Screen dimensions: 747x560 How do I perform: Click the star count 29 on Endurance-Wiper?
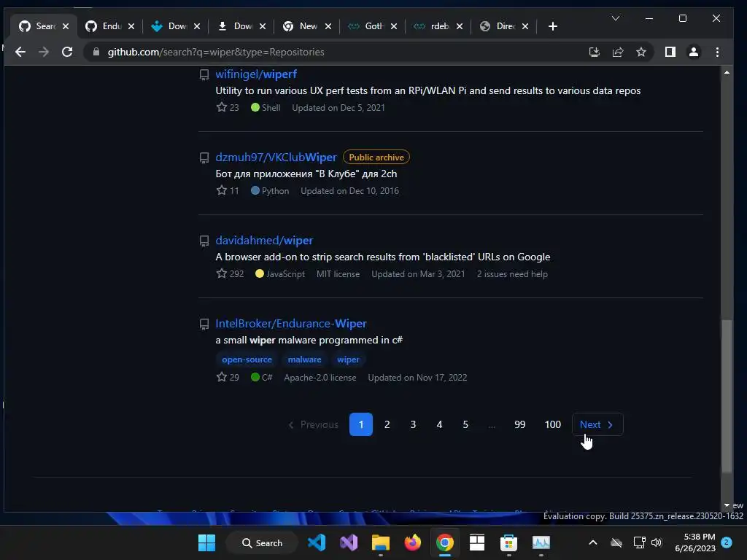228,377
